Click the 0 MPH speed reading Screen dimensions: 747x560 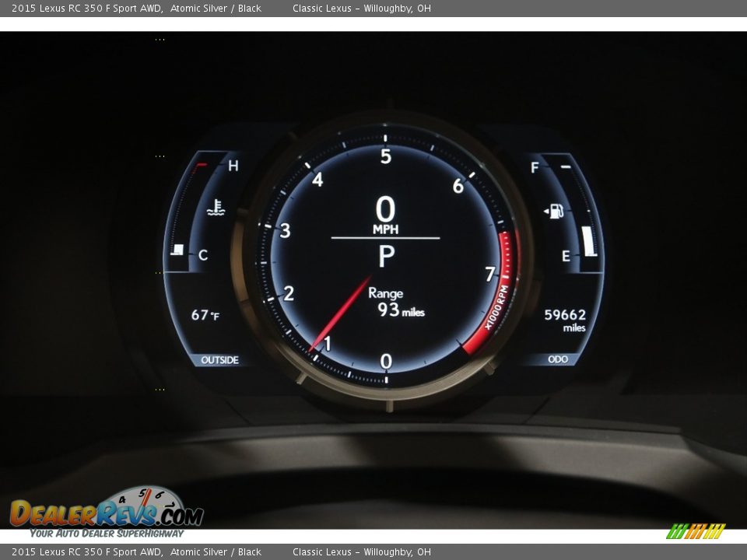tap(385, 215)
